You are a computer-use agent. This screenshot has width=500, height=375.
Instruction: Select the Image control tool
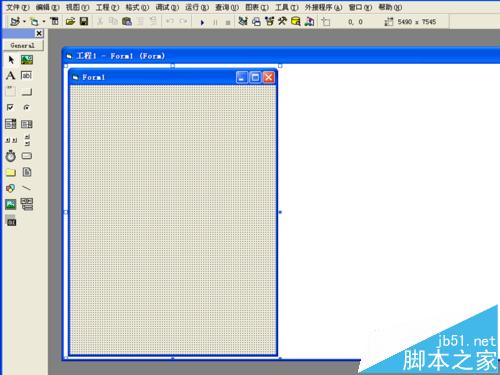coord(10,204)
